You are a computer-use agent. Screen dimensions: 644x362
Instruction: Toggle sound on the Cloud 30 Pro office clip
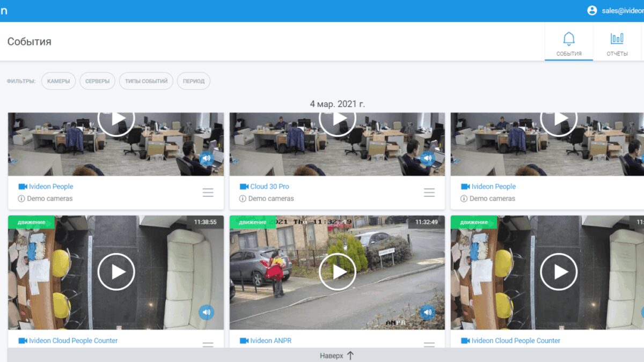point(427,158)
